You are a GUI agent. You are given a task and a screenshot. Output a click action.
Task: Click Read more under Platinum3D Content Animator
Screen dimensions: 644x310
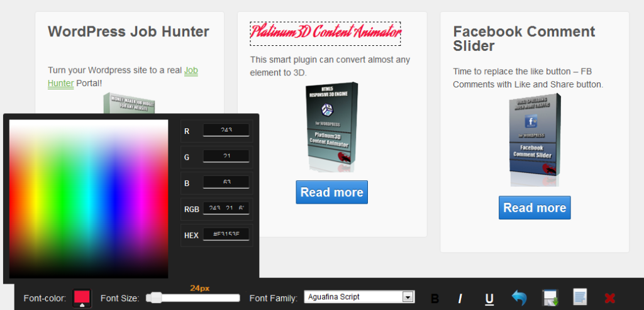coord(332,192)
